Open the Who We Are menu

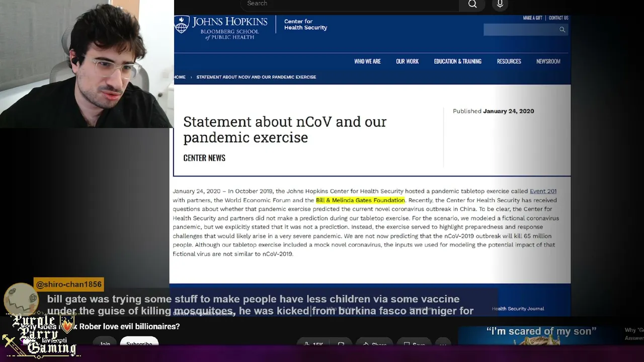pyautogui.click(x=367, y=61)
